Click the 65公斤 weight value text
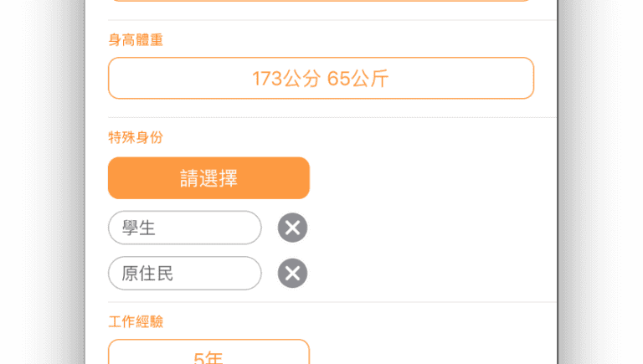This screenshot has width=643, height=364. (x=358, y=79)
